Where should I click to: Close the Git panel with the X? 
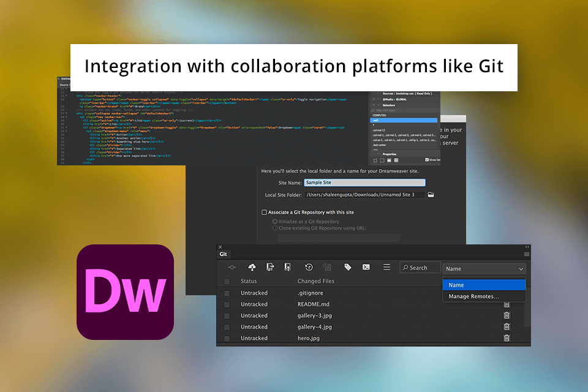coord(220,247)
